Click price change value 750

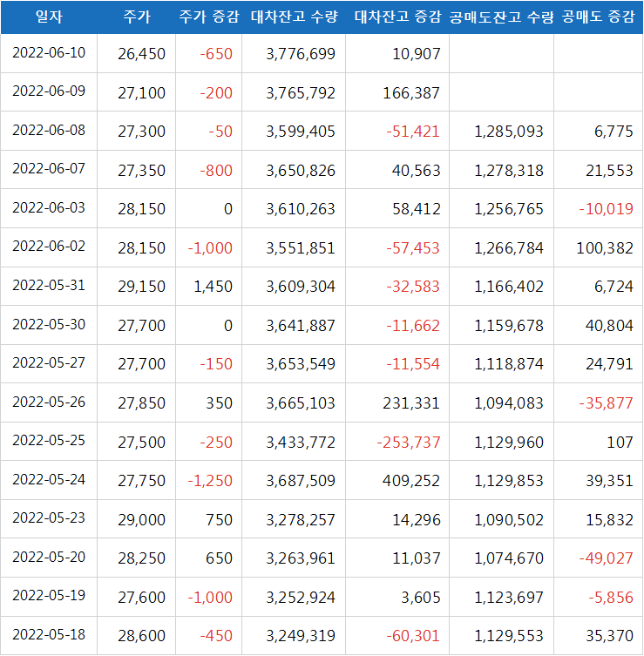click(220, 520)
